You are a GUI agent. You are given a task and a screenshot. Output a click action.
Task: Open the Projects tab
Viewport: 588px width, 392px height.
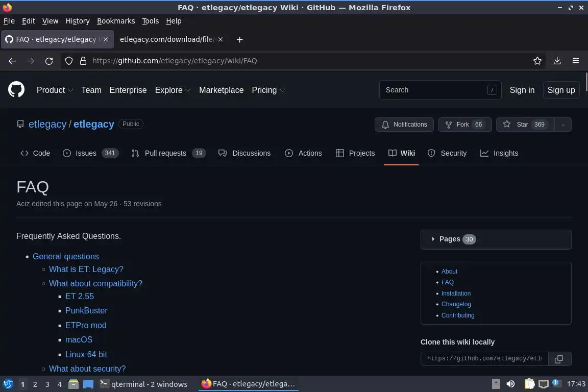point(355,153)
